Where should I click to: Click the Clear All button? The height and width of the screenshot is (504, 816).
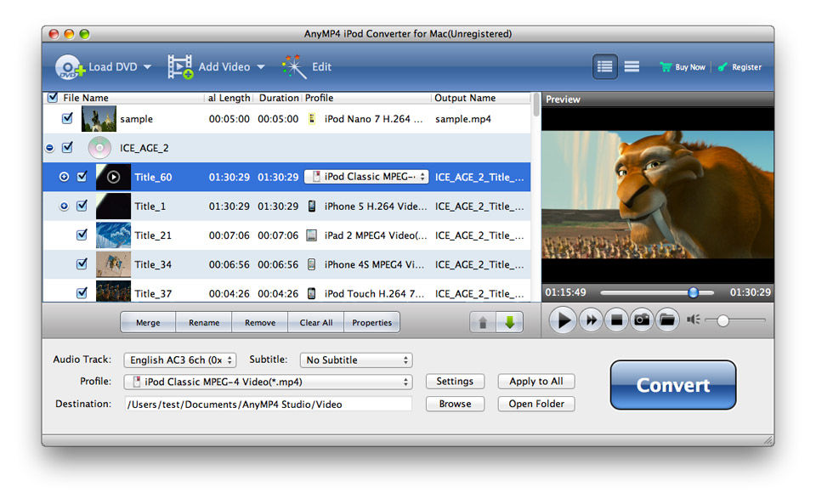pos(316,322)
